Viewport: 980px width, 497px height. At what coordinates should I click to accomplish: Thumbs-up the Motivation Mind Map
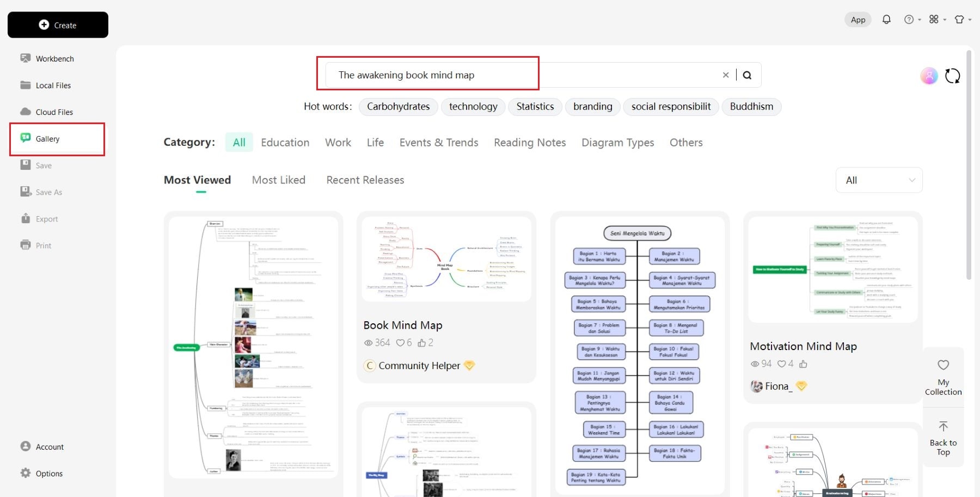[803, 364]
